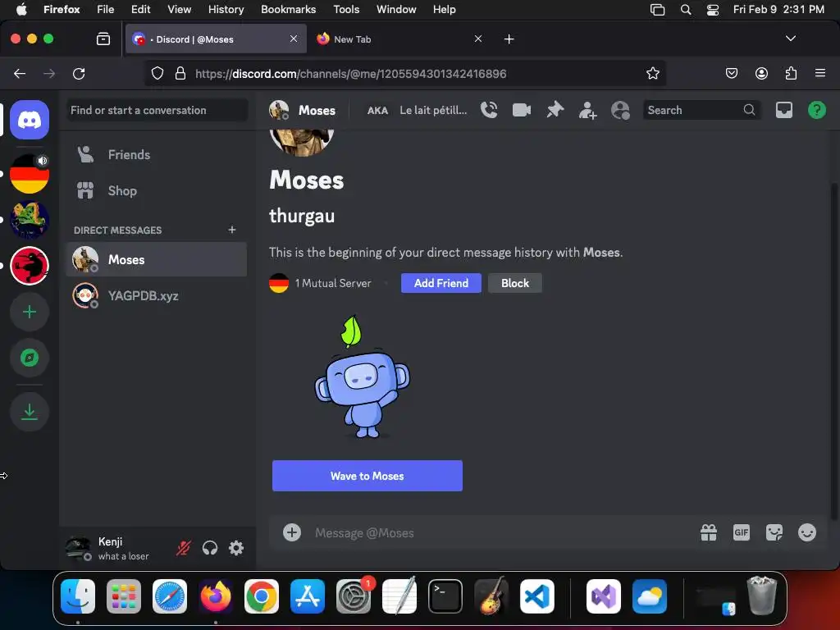Image resolution: width=840 pixels, height=630 pixels.
Task: Open Firefox View tab overview icon
Action: 103,39
